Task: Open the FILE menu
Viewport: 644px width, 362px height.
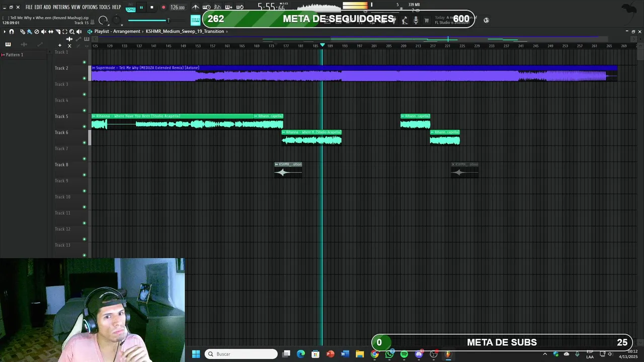Action: click(x=29, y=8)
